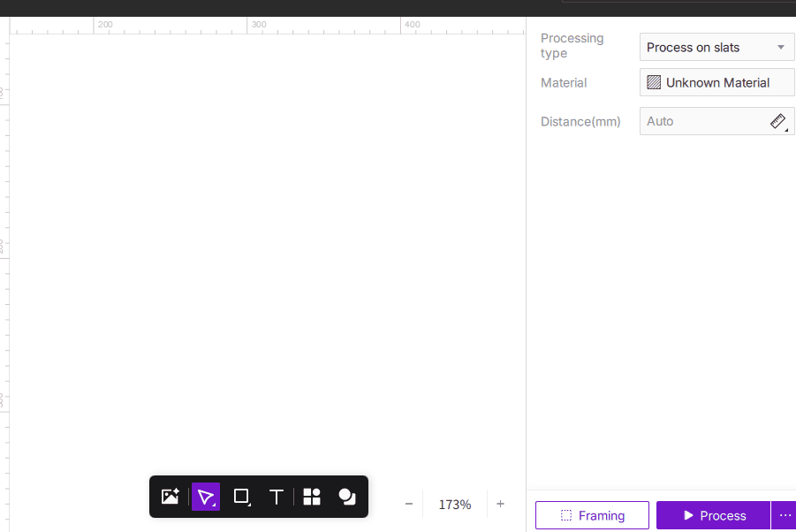
Task: Pick the Text tool
Action: click(276, 497)
